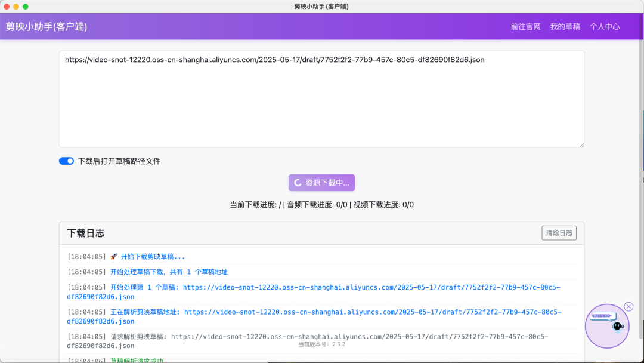Click the green zoom window button

26,6
